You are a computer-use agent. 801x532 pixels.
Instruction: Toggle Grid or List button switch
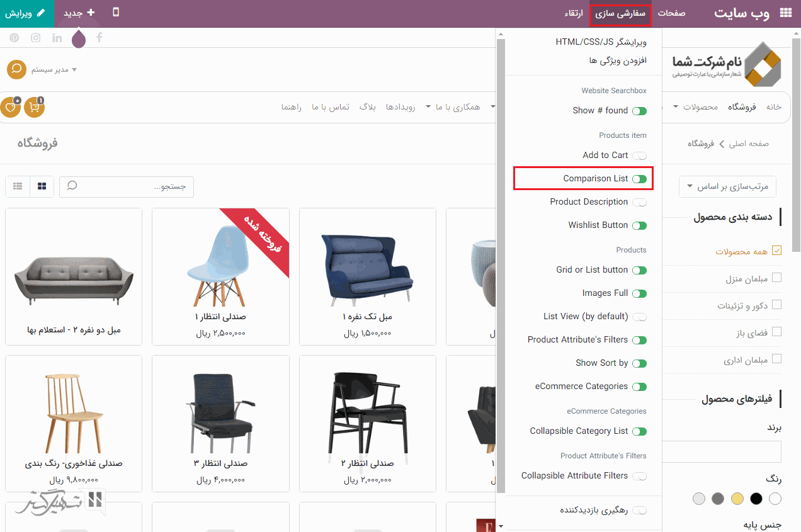(640, 270)
